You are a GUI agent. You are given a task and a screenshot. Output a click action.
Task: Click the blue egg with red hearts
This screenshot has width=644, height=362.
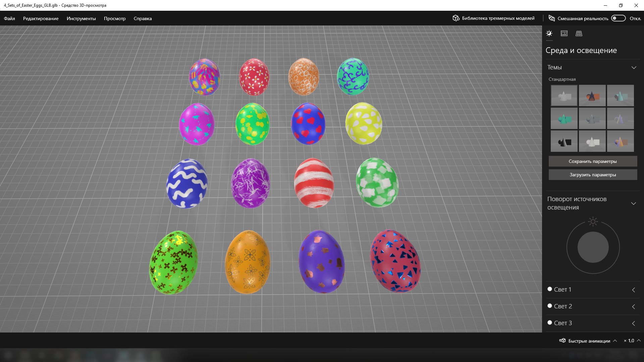(308, 124)
